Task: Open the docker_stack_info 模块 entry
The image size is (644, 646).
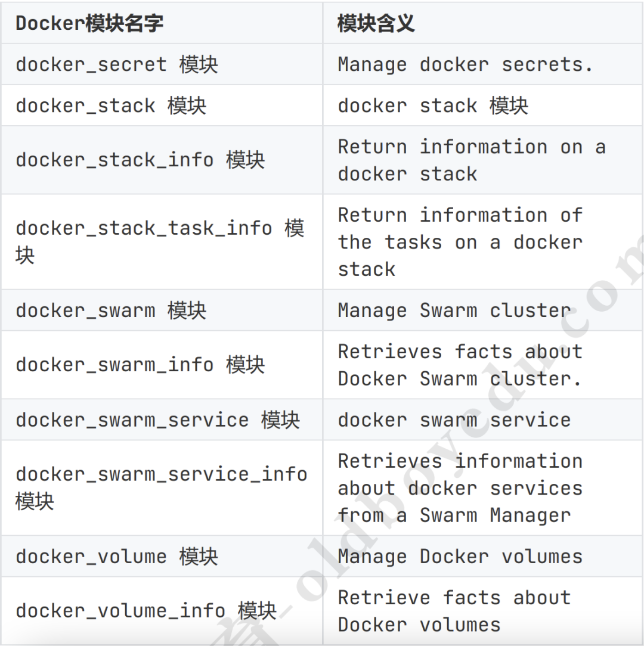Action: [x=140, y=160]
